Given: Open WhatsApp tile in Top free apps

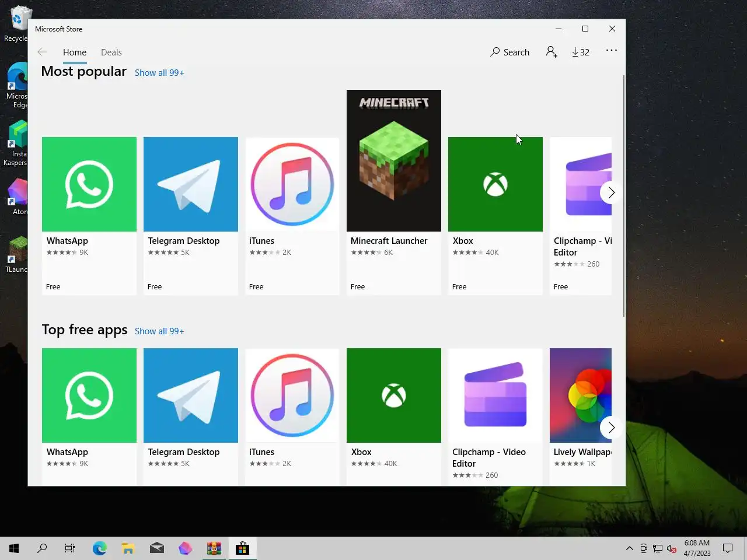Looking at the screenshot, I should (x=89, y=416).
